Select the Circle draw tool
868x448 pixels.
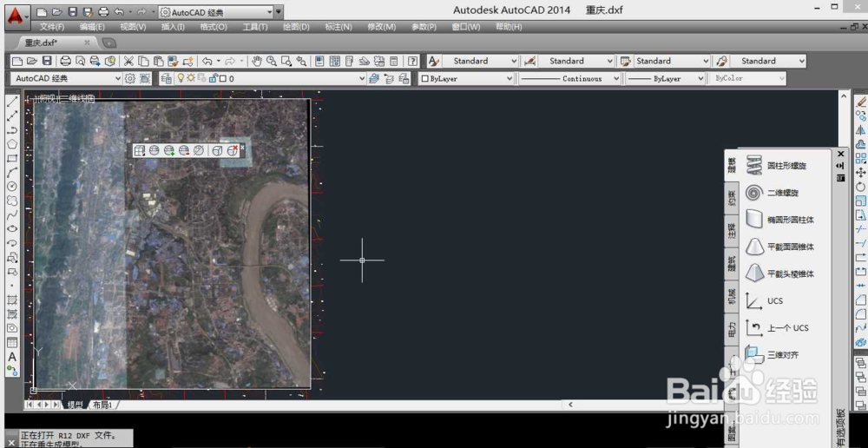click(x=11, y=186)
